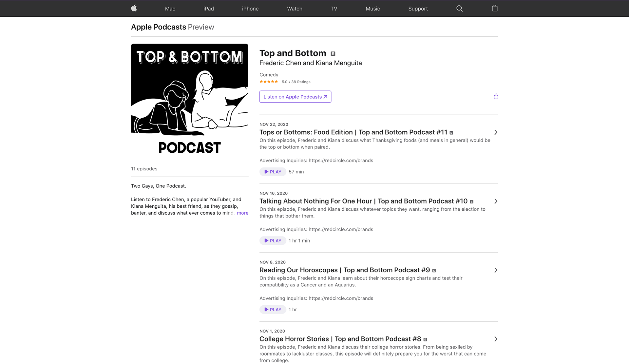Play episode #11 Food Edition
The width and height of the screenshot is (629, 364).
(273, 172)
